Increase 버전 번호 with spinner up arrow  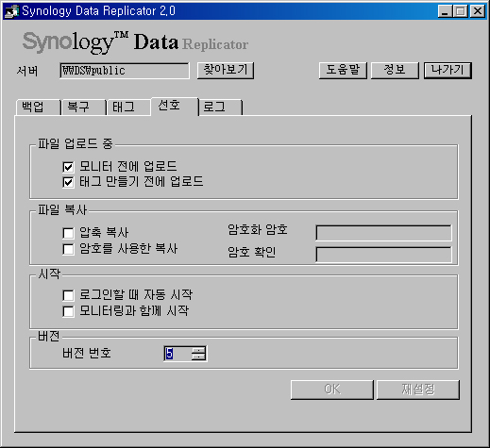click(x=198, y=350)
